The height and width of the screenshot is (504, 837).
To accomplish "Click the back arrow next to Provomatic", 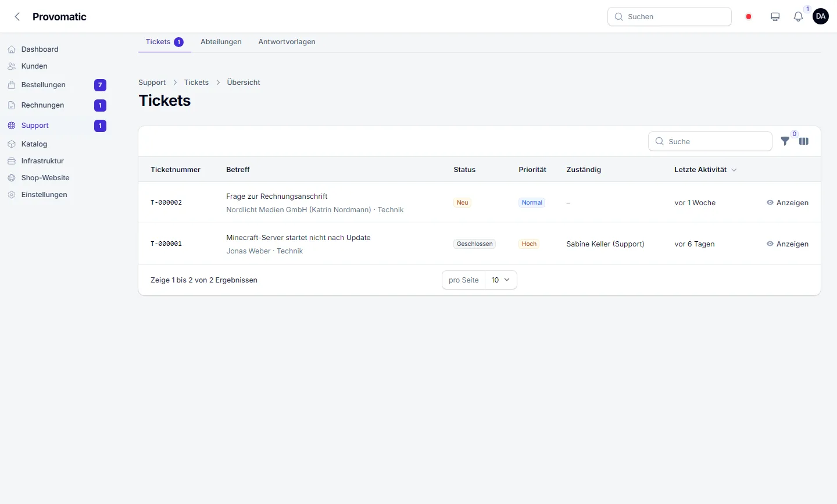I will click(x=17, y=17).
